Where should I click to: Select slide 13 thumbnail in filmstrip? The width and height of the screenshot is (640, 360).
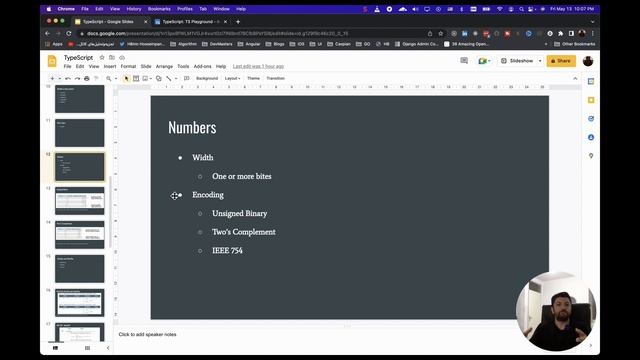pyautogui.click(x=80, y=201)
